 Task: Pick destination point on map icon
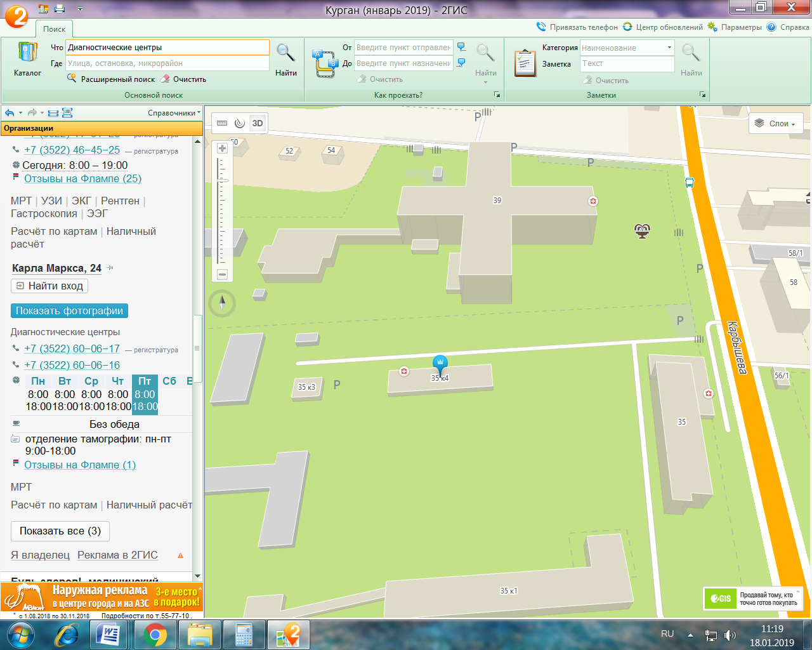(461, 63)
